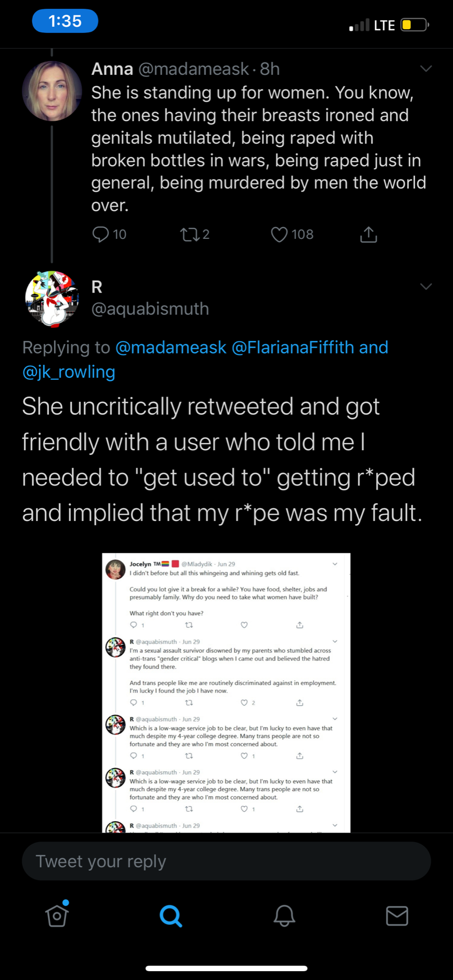Expand options chevron on R's tweet

click(x=426, y=287)
